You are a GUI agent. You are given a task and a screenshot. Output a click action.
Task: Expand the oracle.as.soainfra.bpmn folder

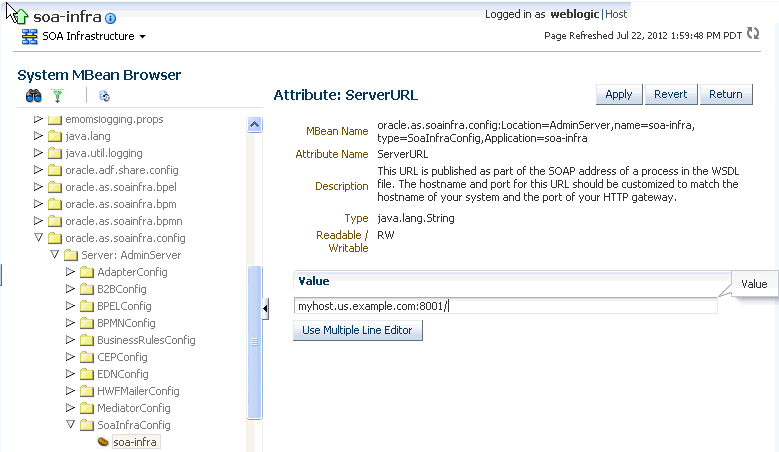coord(38,220)
